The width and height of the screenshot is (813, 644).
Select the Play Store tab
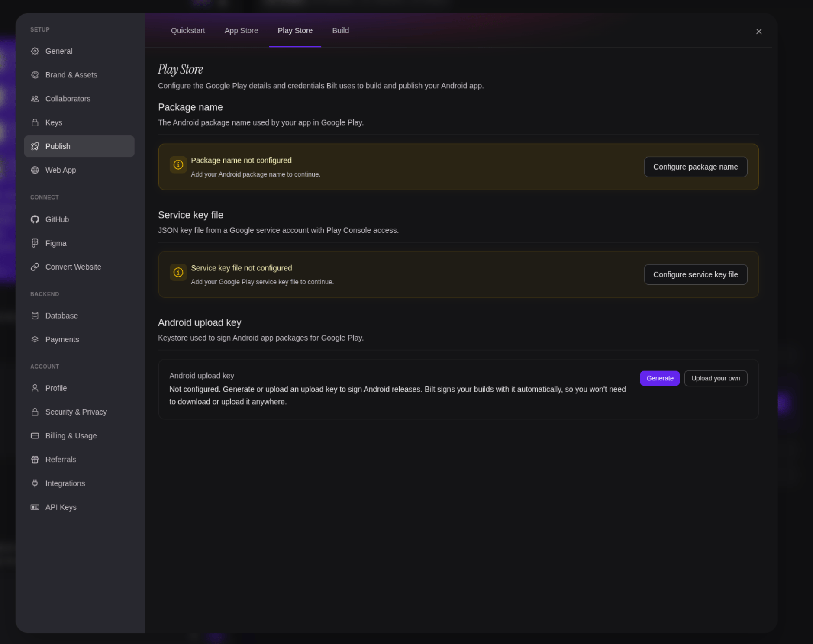click(295, 31)
